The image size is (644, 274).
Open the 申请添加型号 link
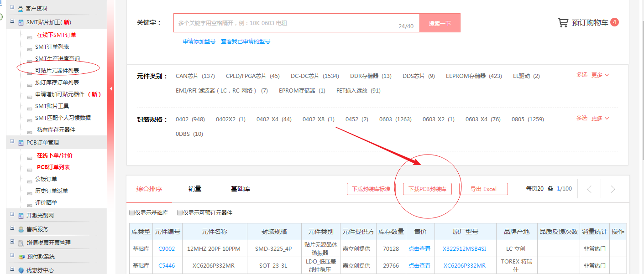[199, 41]
